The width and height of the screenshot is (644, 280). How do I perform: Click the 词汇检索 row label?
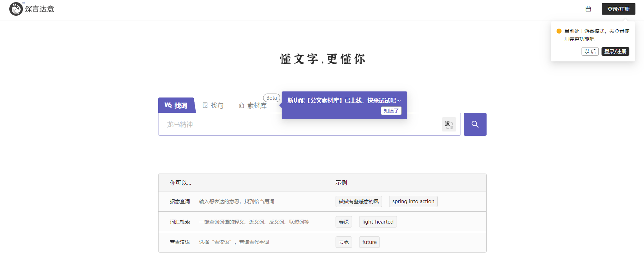(x=180, y=222)
